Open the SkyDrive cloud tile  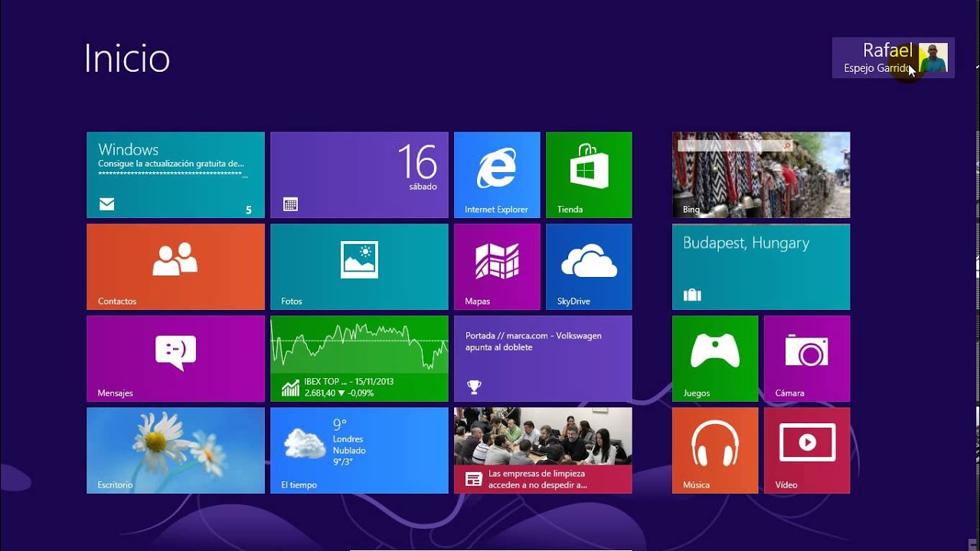[589, 266]
